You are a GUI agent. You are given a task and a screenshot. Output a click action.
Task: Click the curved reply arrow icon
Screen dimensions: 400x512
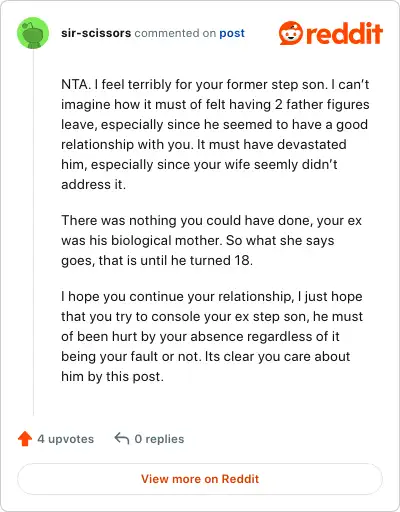coord(122,438)
